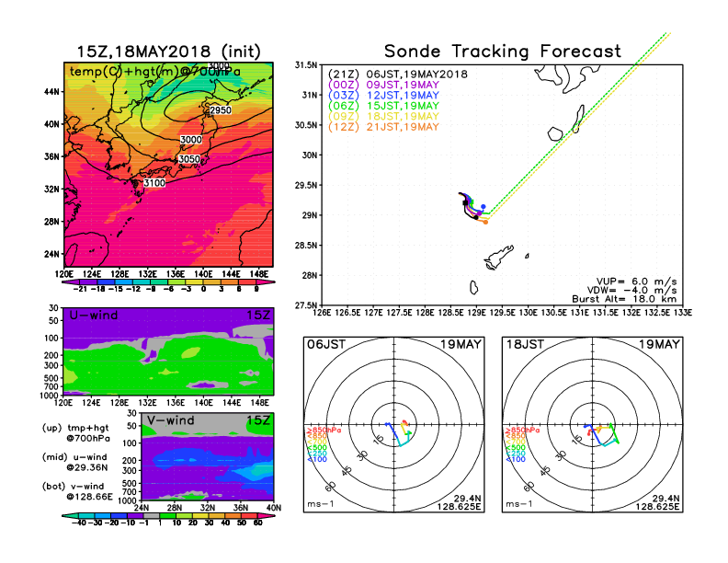
Task: Select the green "(06Z) 15JST,19MAY" legend entry
Action: (x=383, y=106)
